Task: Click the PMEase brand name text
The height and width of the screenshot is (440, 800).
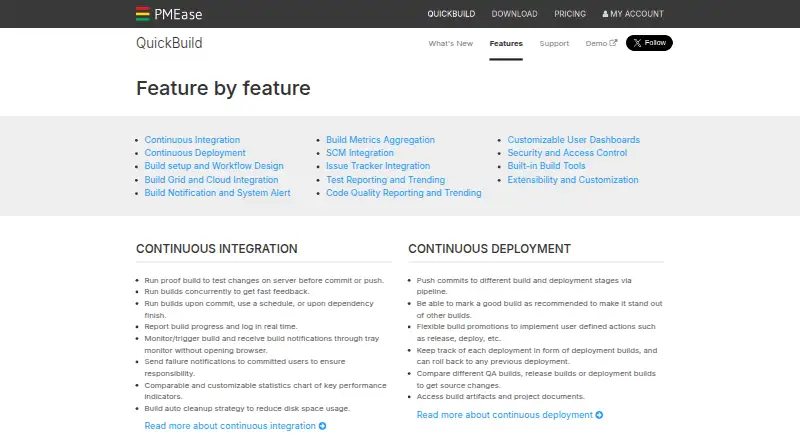Action: [x=178, y=14]
